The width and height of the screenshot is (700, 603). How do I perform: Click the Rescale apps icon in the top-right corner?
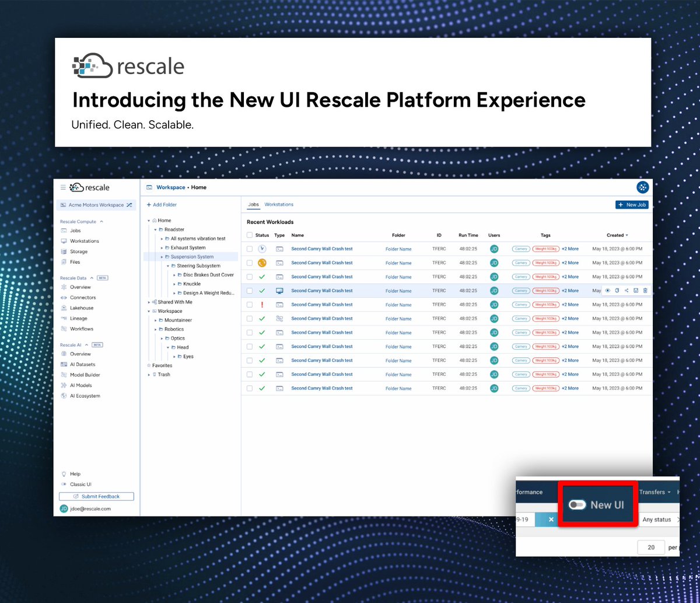642,187
